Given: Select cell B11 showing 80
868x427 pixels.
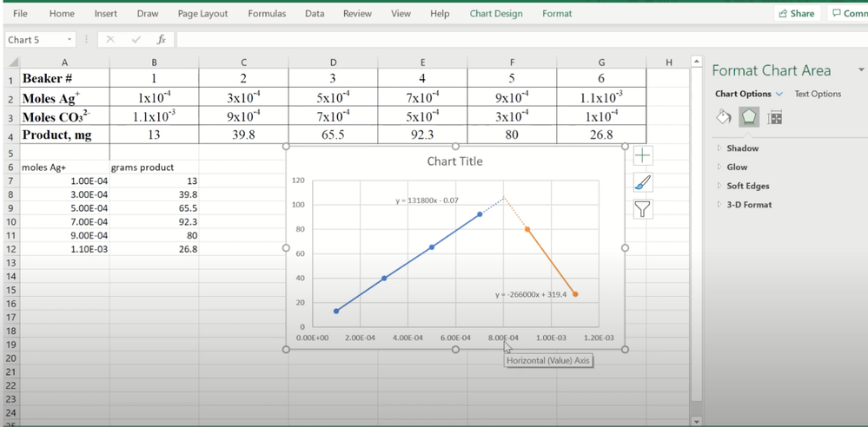Looking at the screenshot, I should pyautogui.click(x=154, y=235).
